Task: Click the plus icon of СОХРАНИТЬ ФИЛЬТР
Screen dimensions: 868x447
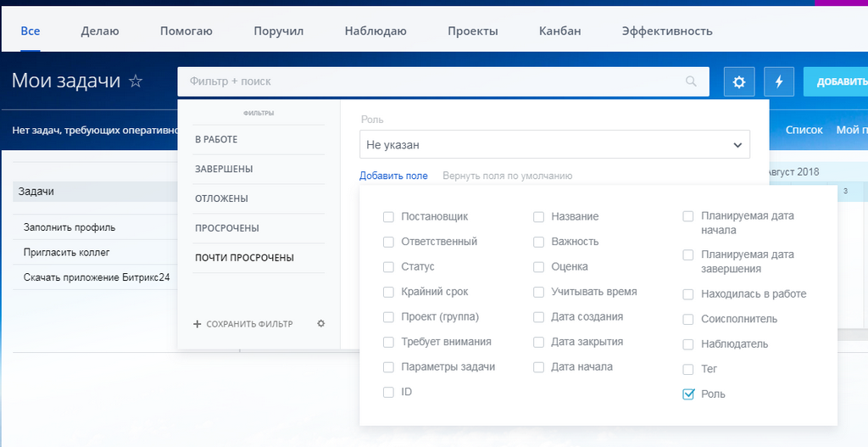Action: [x=197, y=324]
